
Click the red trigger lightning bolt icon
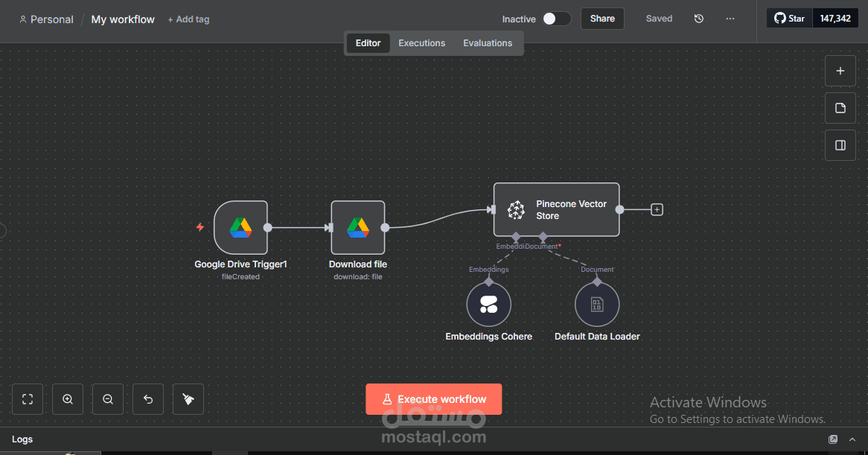200,227
